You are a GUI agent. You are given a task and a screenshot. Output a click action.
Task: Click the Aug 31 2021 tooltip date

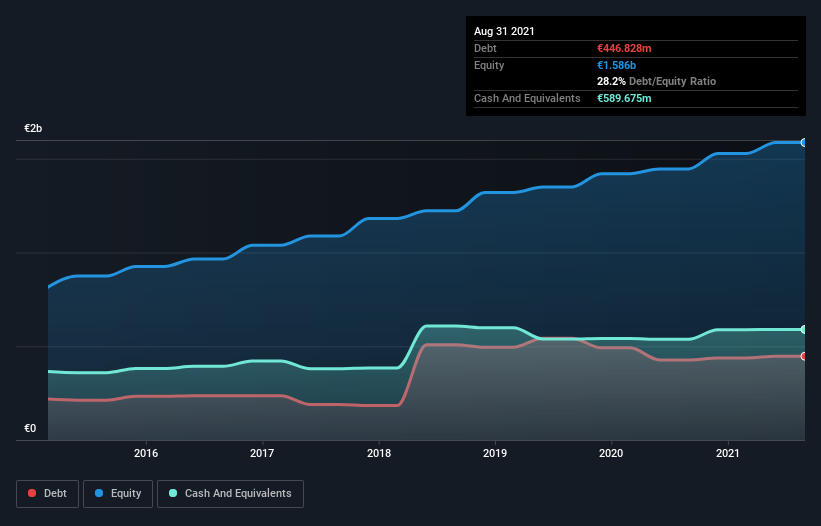(504, 31)
